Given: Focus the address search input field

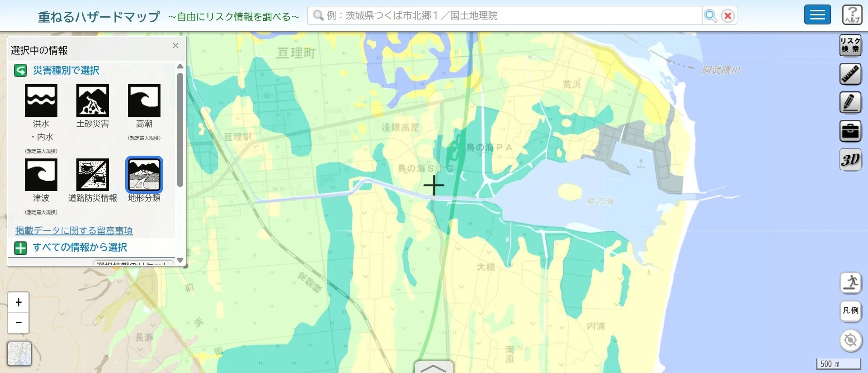Looking at the screenshot, I should pyautogui.click(x=505, y=16).
